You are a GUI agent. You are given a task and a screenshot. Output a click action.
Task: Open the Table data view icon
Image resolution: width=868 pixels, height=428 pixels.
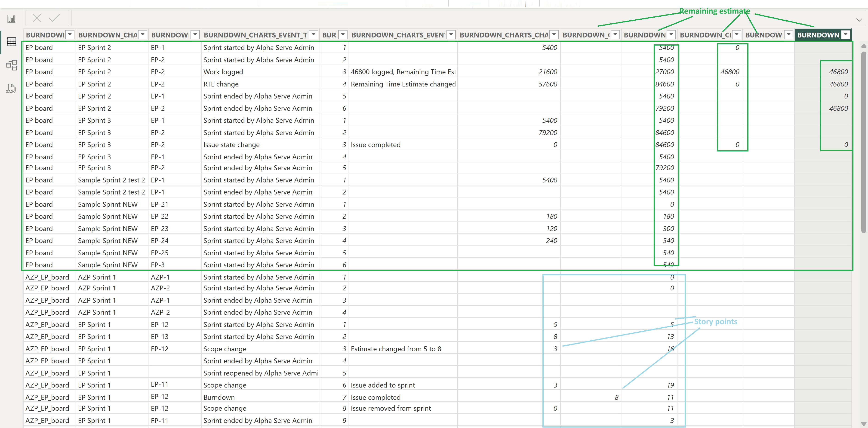(11, 42)
